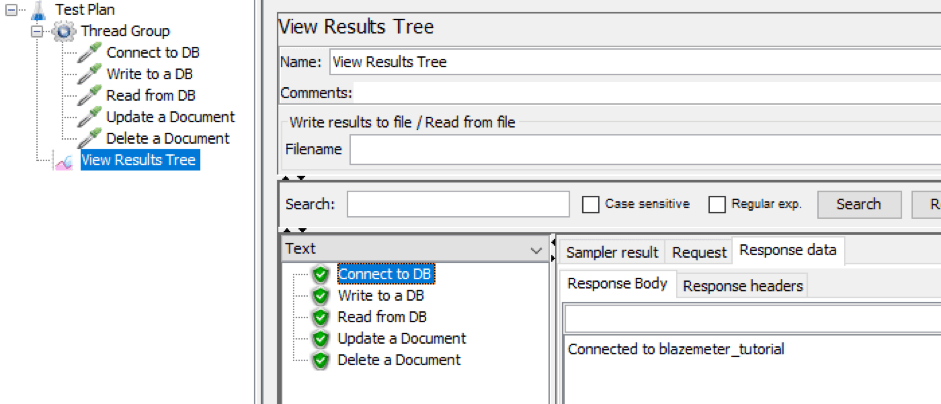This screenshot has width=941, height=404.
Task: Collapse the Test Plan tree node
Action: tap(11, 10)
